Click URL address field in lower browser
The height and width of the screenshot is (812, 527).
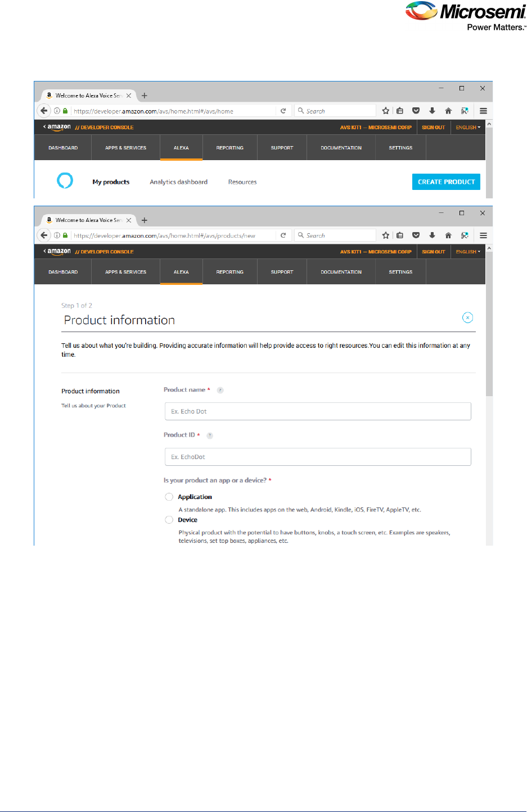(173, 235)
